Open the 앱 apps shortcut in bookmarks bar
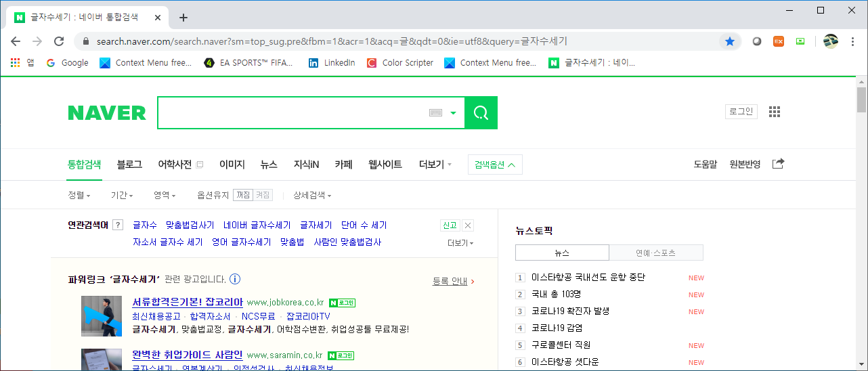The image size is (868, 371). (22, 63)
